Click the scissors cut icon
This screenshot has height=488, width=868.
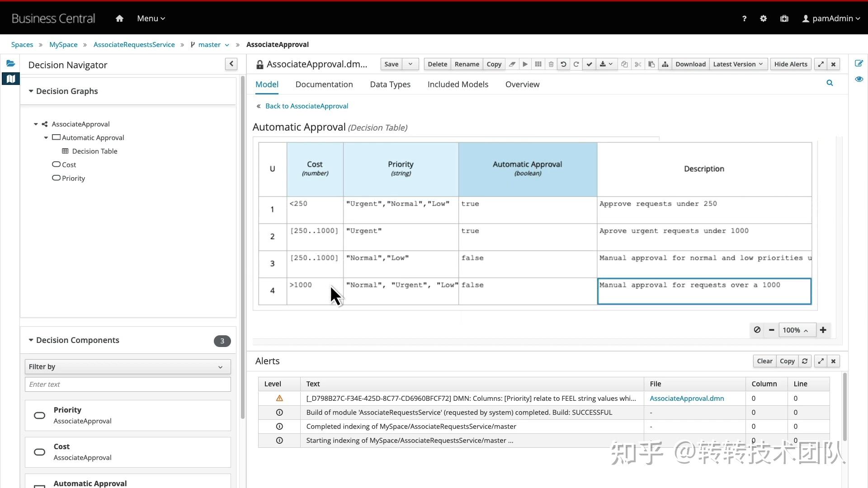(638, 64)
